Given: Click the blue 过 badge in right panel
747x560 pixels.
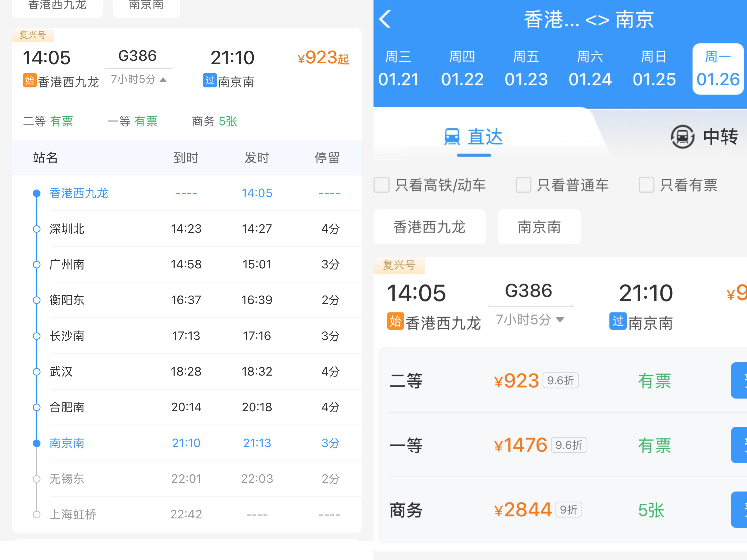Looking at the screenshot, I should [618, 321].
